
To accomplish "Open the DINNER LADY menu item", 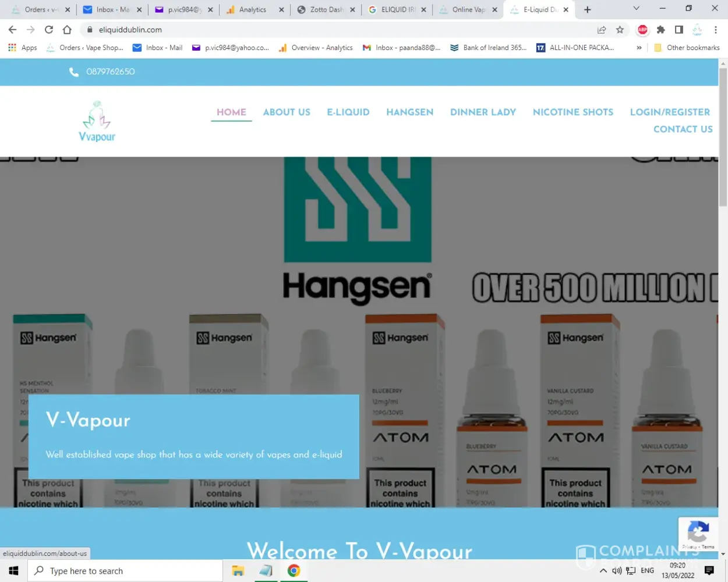I will coord(483,112).
